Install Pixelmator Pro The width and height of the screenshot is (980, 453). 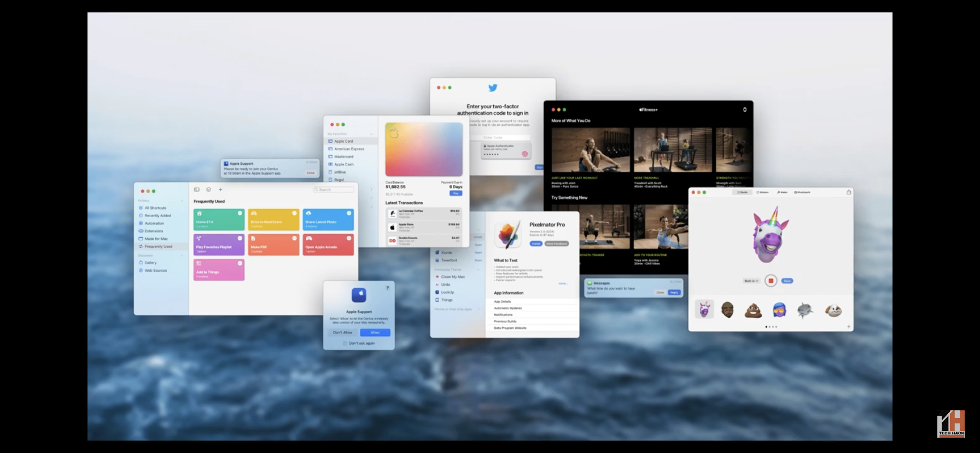click(536, 243)
